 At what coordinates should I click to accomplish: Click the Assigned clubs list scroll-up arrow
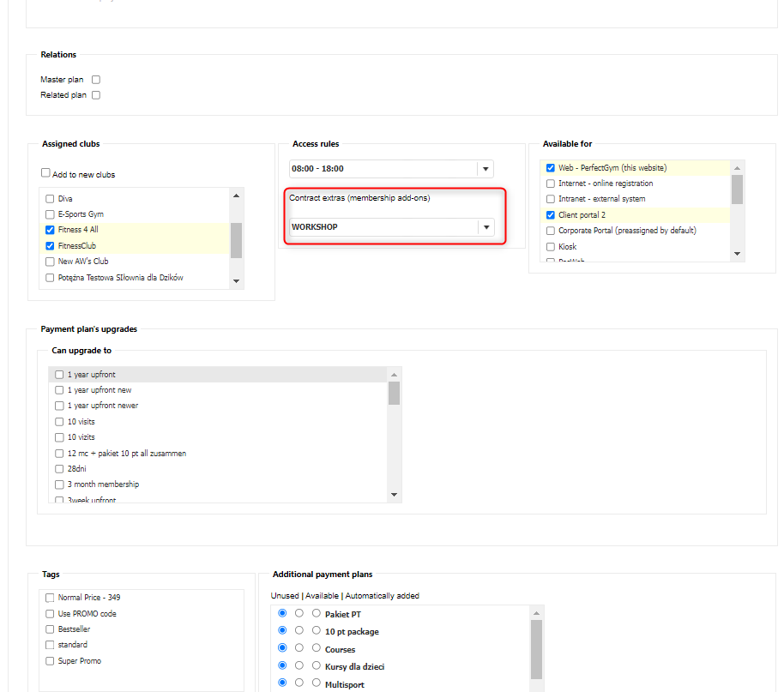[236, 196]
